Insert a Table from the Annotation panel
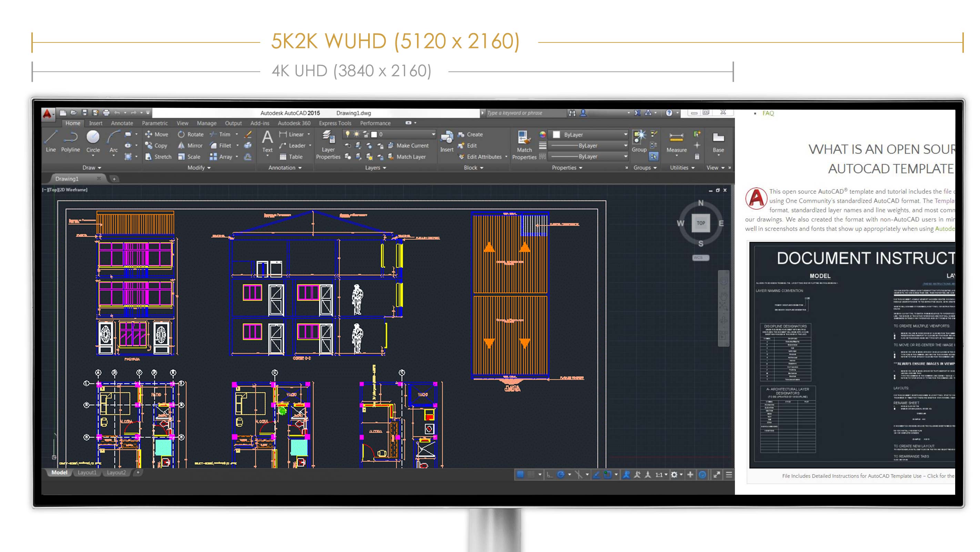This screenshot has width=980, height=552. pyautogui.click(x=291, y=157)
